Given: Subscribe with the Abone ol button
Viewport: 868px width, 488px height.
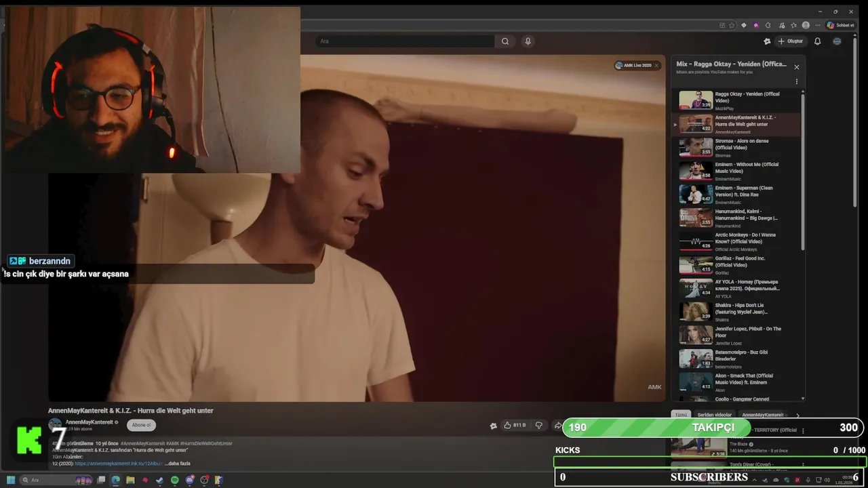Looking at the screenshot, I should (141, 425).
